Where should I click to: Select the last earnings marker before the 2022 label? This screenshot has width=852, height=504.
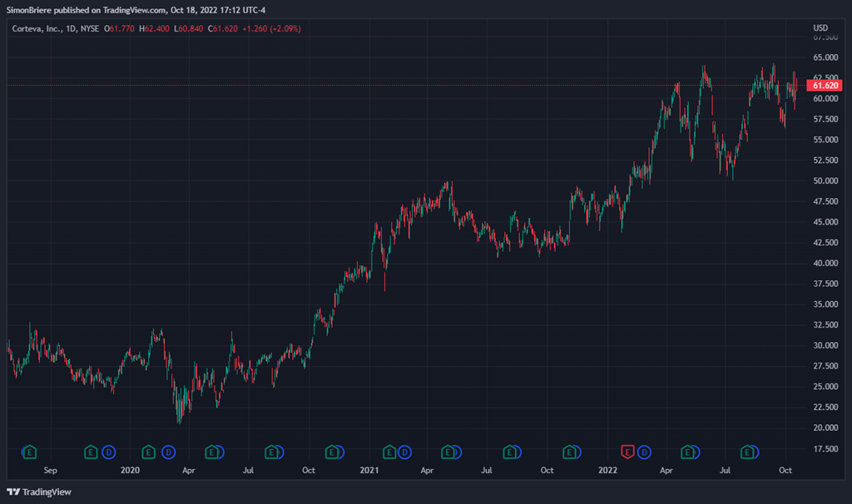569,452
